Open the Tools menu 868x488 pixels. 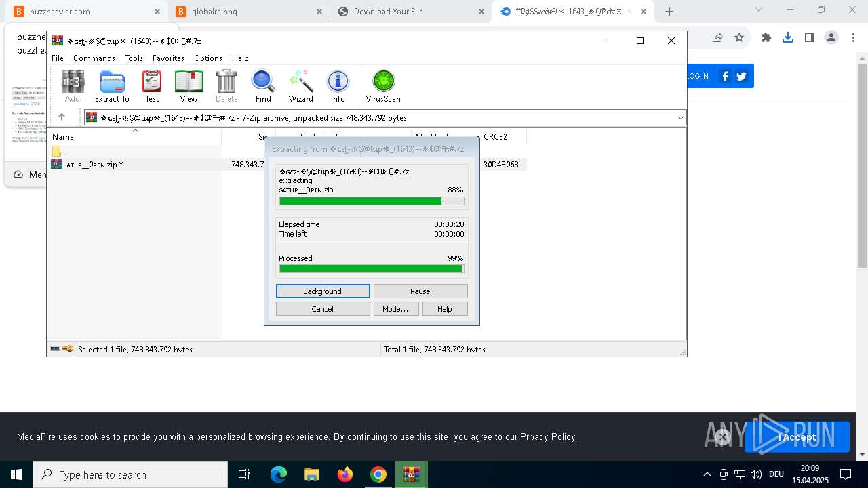pos(134,58)
